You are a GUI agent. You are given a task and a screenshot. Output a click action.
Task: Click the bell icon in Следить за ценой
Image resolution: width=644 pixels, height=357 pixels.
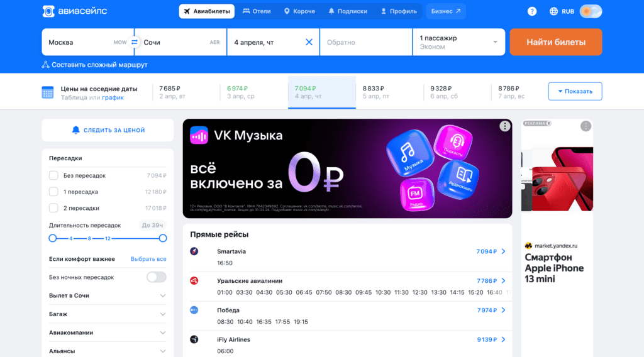tap(75, 130)
